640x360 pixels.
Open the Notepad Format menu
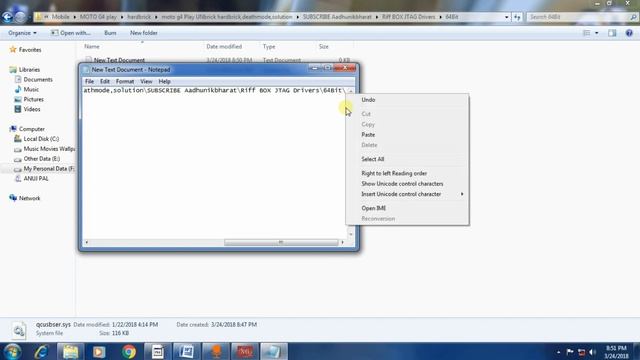point(125,82)
